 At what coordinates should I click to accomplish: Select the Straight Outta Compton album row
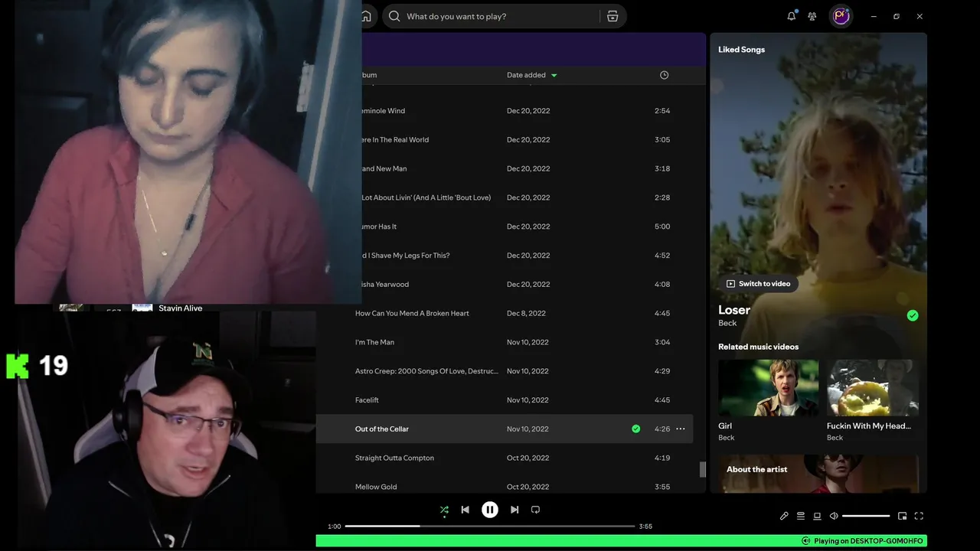pos(505,458)
